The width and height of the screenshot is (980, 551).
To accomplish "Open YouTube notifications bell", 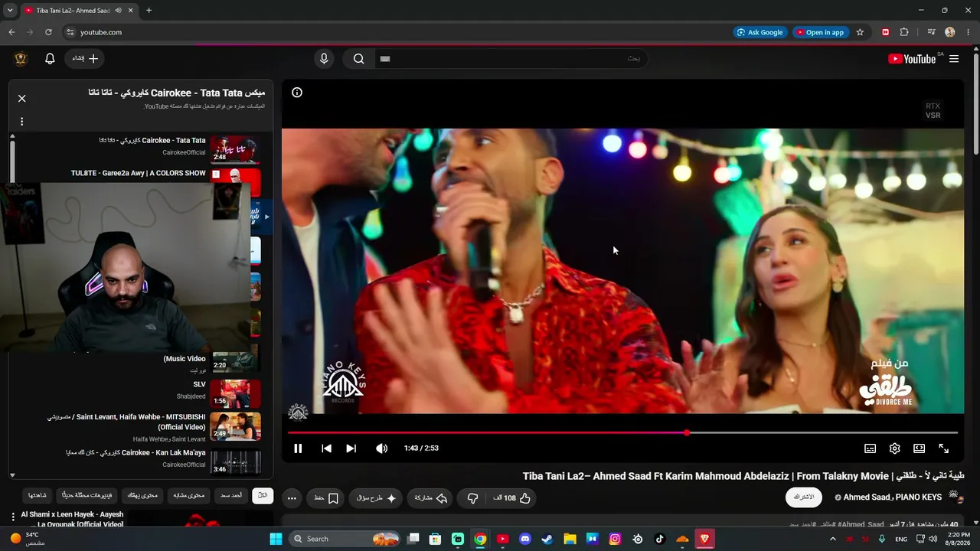I will pyautogui.click(x=50, y=59).
